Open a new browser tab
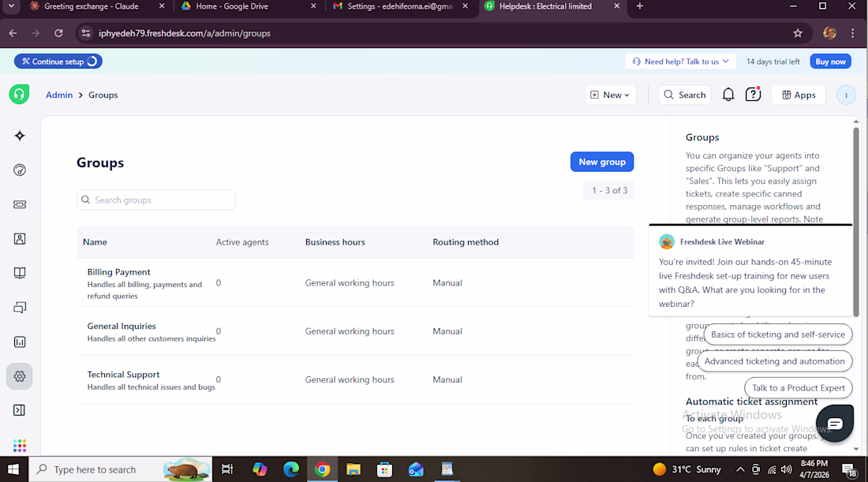 639,6
